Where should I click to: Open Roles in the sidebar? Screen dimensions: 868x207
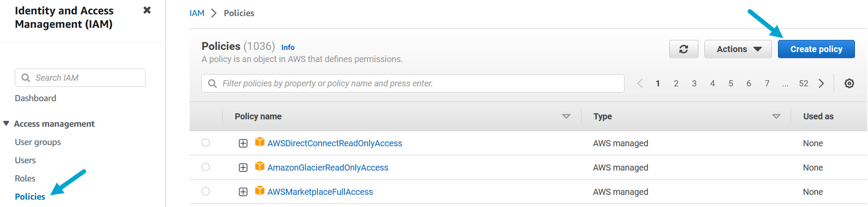[25, 178]
